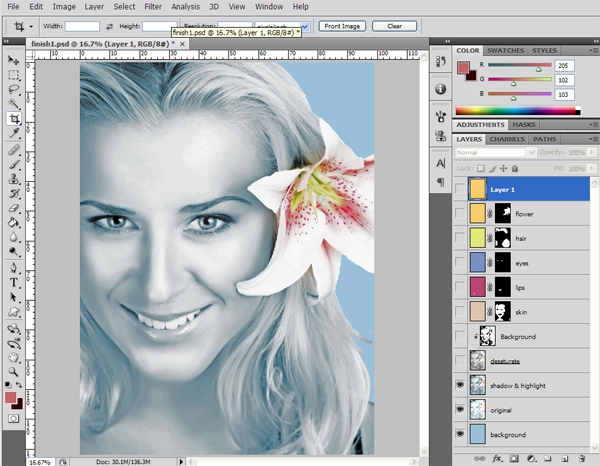Select the Type tool
The image size is (600, 466).
point(13,282)
